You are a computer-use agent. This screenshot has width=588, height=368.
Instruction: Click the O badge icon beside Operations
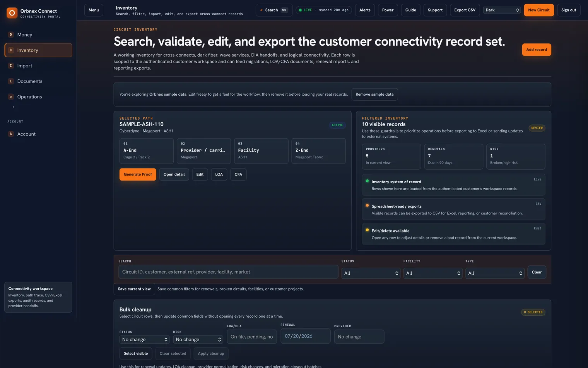(11, 96)
